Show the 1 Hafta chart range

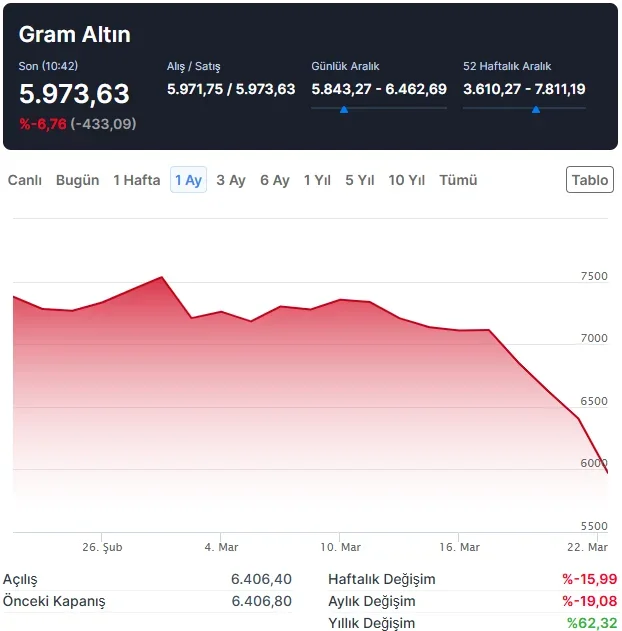(x=136, y=180)
